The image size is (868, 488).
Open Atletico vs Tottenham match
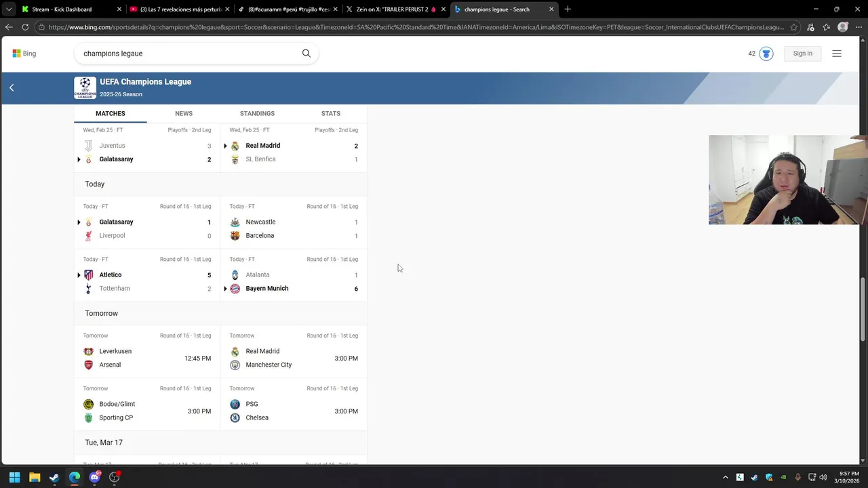click(147, 275)
